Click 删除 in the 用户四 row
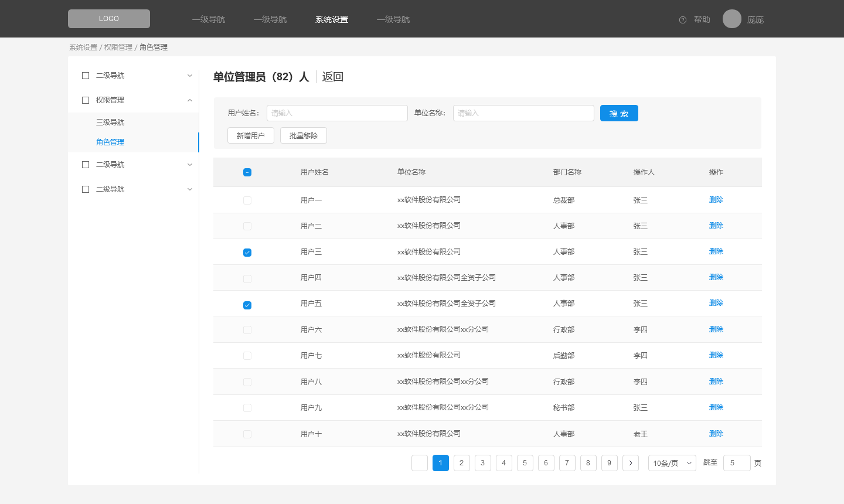This screenshot has width=844, height=504. [716, 277]
